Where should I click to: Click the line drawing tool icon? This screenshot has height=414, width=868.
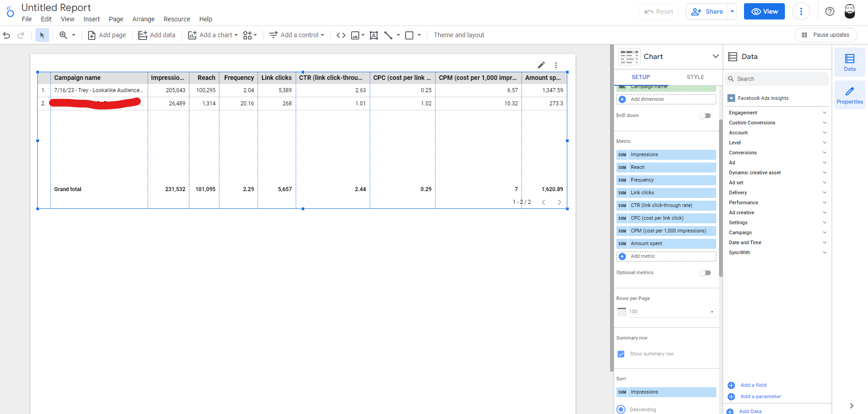(388, 35)
